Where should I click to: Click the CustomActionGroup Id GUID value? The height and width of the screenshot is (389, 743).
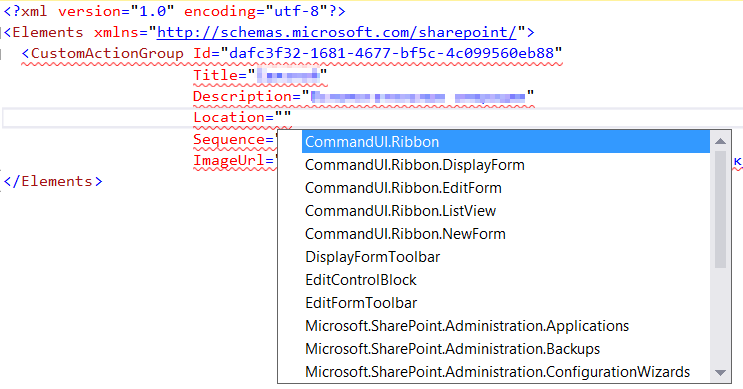391,53
